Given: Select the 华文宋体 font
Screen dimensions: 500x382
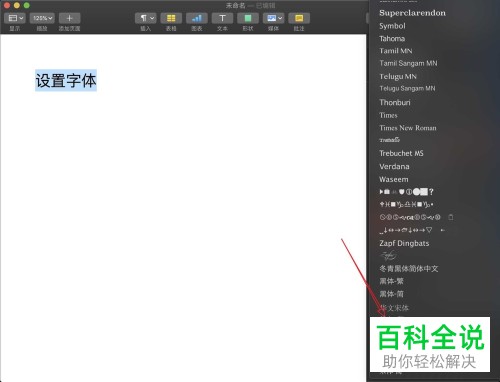Looking at the screenshot, I should pyautogui.click(x=394, y=308).
